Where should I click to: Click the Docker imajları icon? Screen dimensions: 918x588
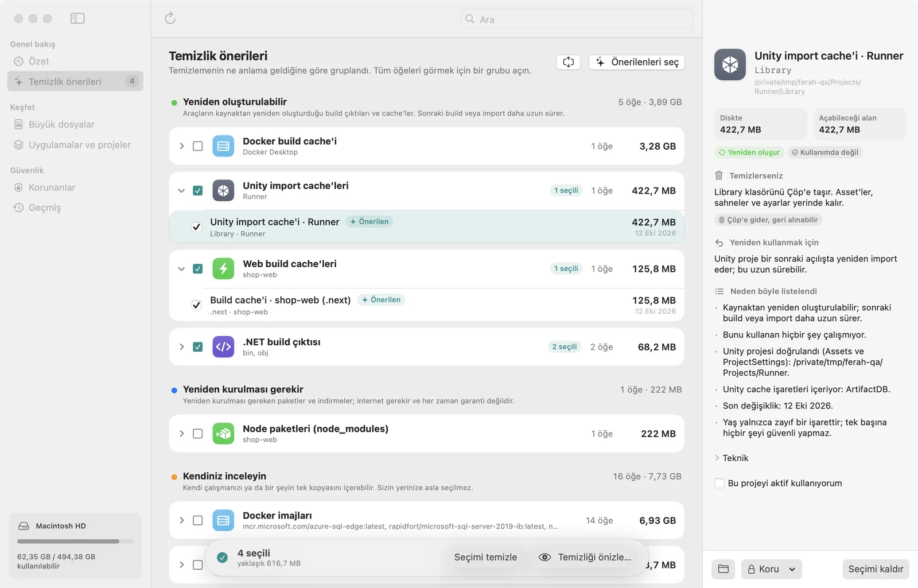click(x=223, y=520)
